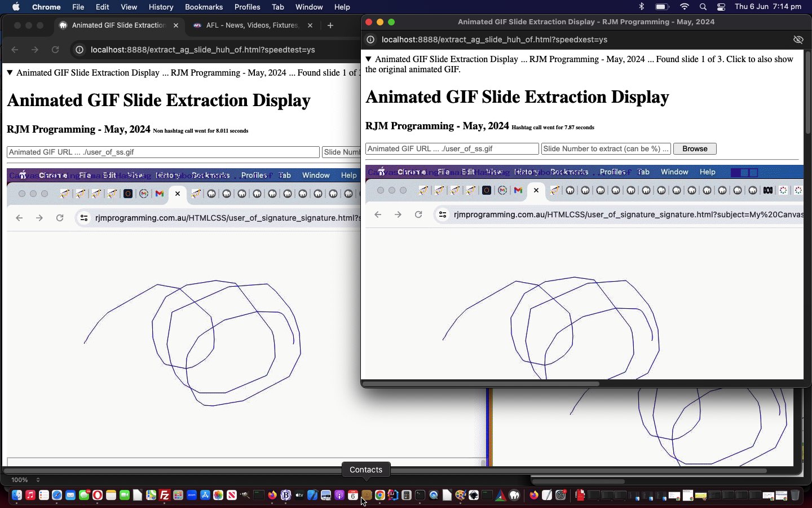
Task: Open the Trash in the Dock
Action: click(x=795, y=495)
